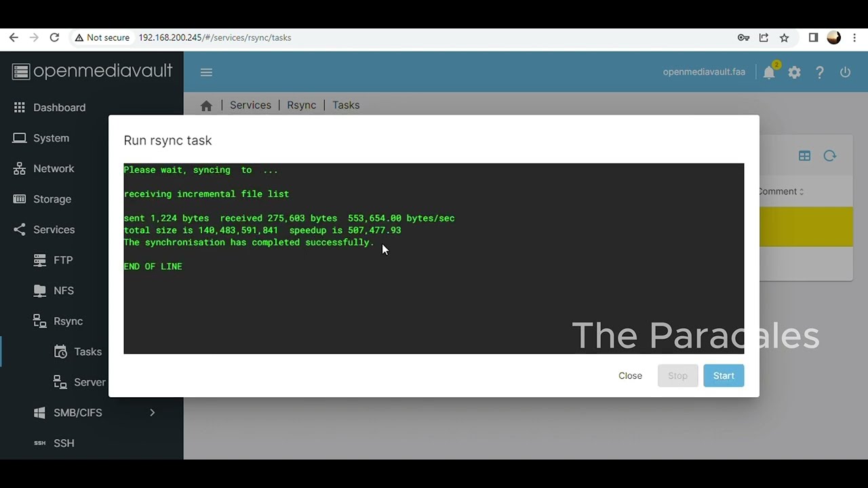Click the synchronisation completed successfully line
Screen dimensions: 868x488
click(x=249, y=243)
